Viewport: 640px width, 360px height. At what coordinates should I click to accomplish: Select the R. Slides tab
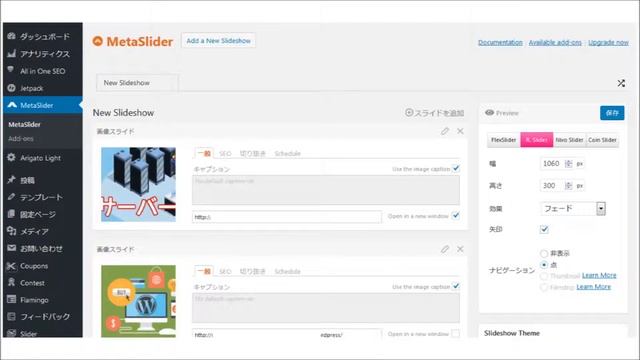pyautogui.click(x=537, y=140)
